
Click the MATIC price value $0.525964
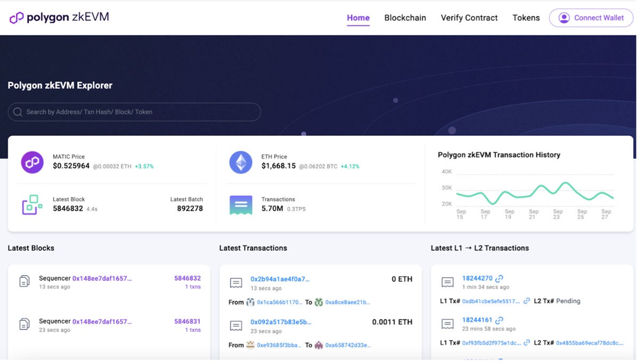tap(71, 166)
